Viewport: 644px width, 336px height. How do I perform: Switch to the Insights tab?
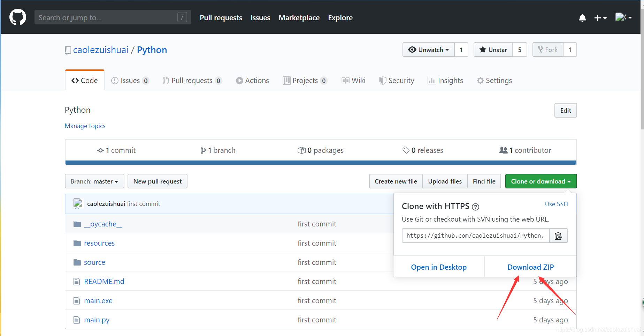[x=445, y=81]
